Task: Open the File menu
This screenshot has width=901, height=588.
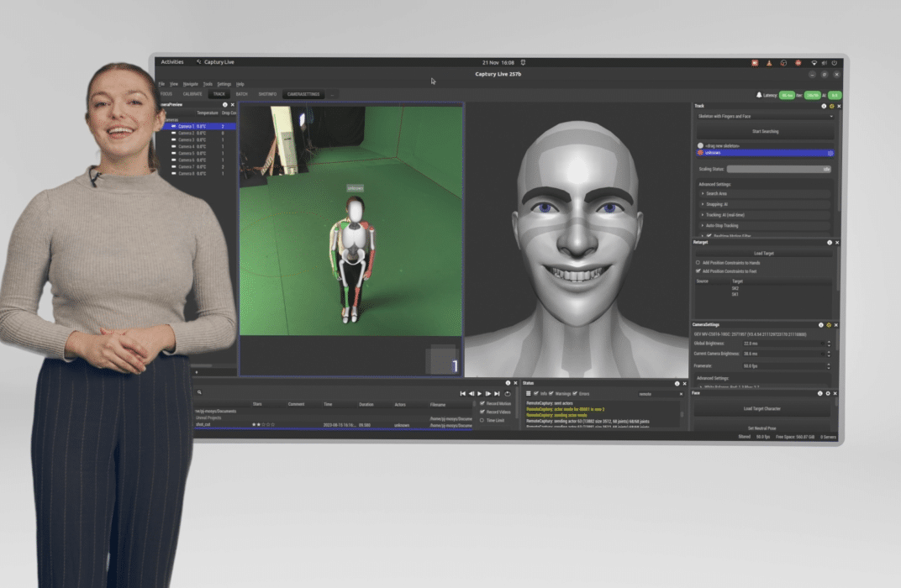Action: click(161, 84)
